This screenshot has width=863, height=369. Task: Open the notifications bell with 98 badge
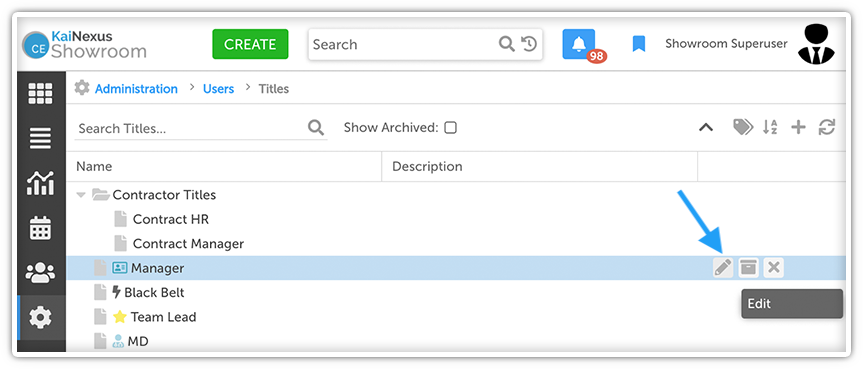pyautogui.click(x=579, y=44)
